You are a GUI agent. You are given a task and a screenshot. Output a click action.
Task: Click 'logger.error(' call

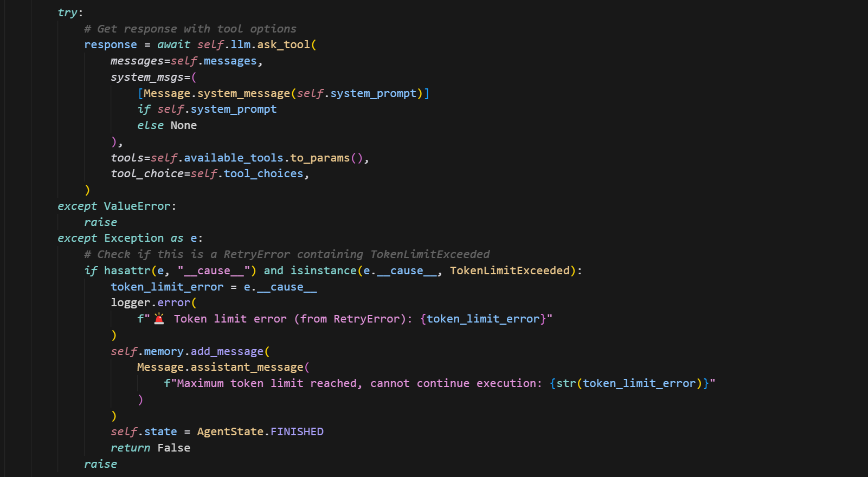coord(153,302)
